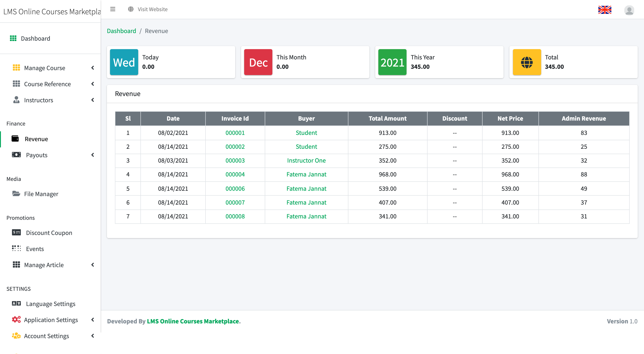Click the Events dotted icon

[x=16, y=249]
